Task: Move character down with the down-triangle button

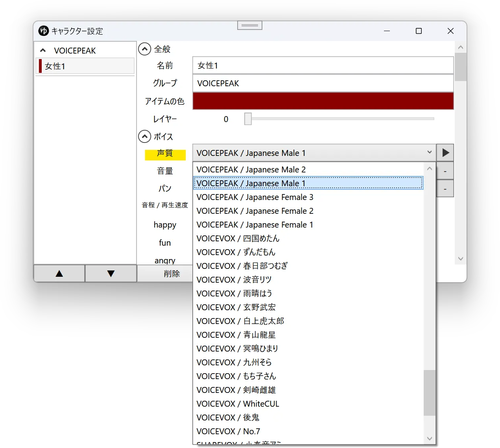Action: point(111,273)
